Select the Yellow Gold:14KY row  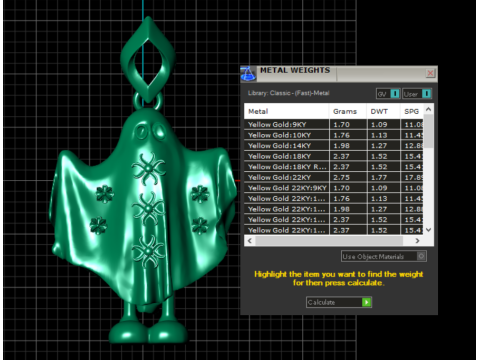(x=334, y=146)
